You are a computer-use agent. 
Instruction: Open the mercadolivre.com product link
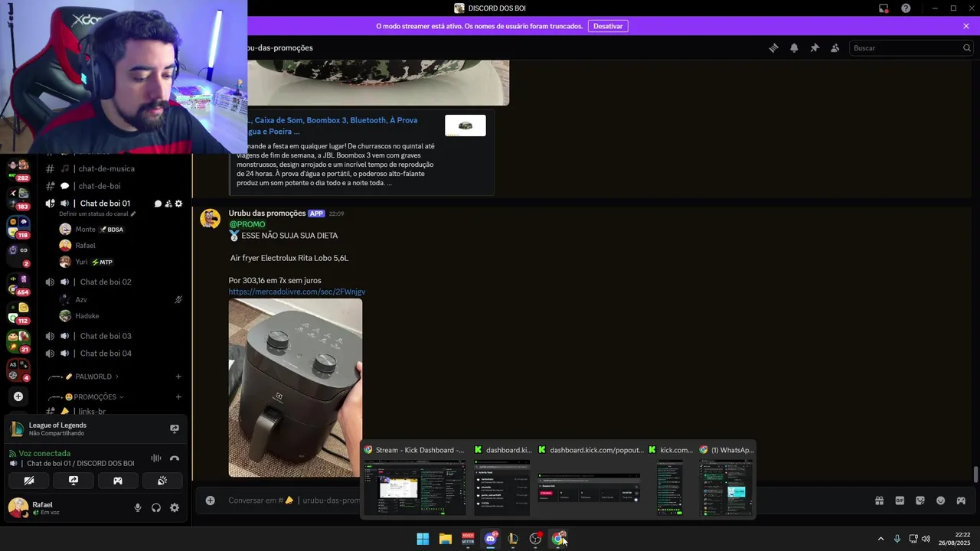(x=296, y=292)
